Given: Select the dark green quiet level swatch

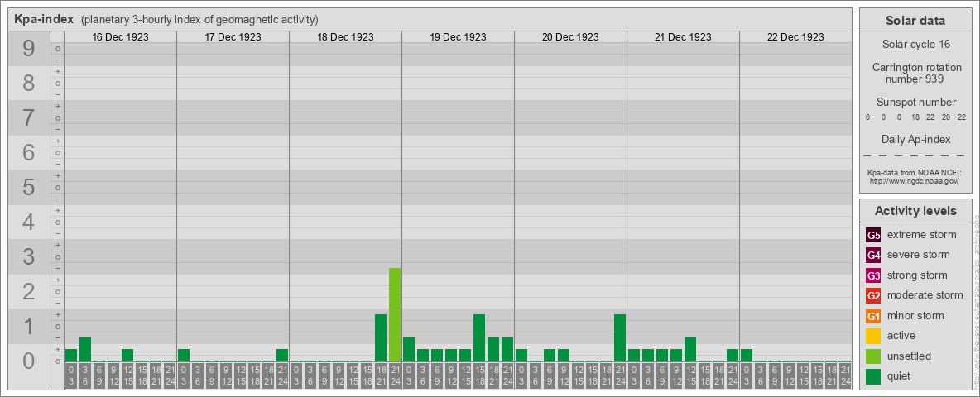Looking at the screenshot, I should pos(873,376).
